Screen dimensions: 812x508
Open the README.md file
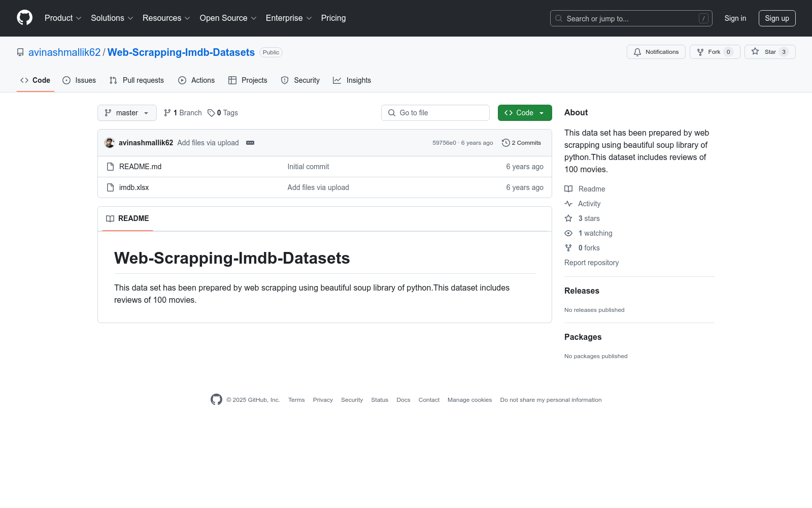pyautogui.click(x=140, y=167)
